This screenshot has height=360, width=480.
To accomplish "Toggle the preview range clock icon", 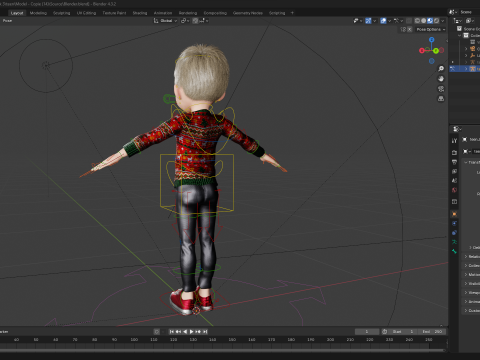I will pyautogui.click(x=384, y=332).
